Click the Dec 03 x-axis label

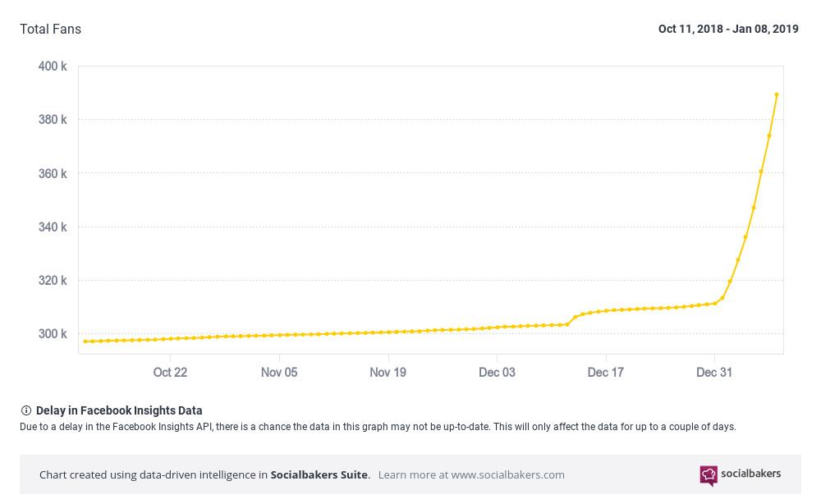click(x=497, y=372)
